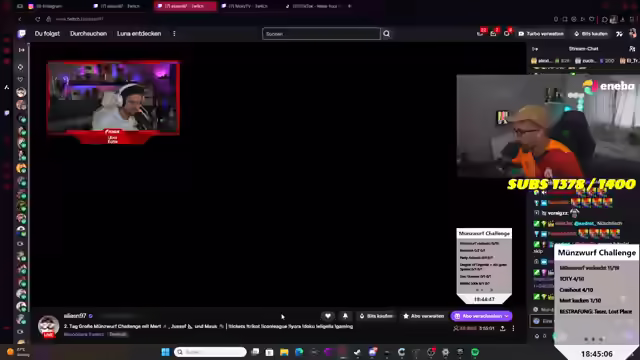Screen dimensions: 640x360
Task: Open the Windows Start menu
Action: [x=165, y=352]
